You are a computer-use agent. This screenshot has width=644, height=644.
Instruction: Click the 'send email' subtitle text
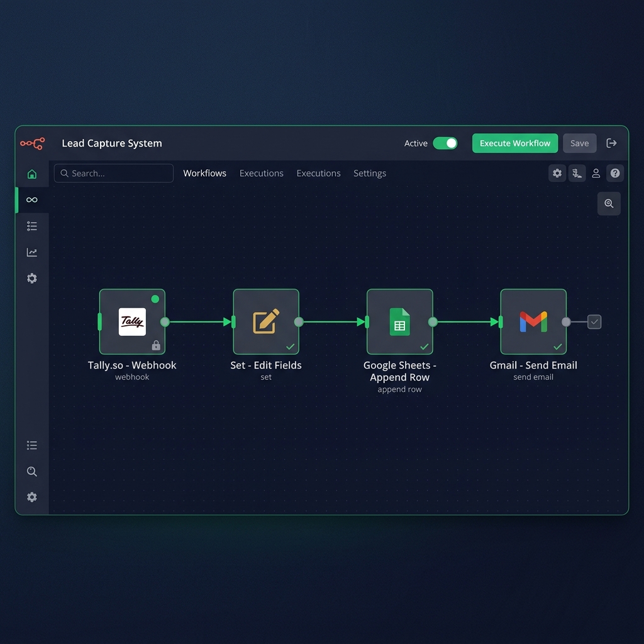(533, 377)
